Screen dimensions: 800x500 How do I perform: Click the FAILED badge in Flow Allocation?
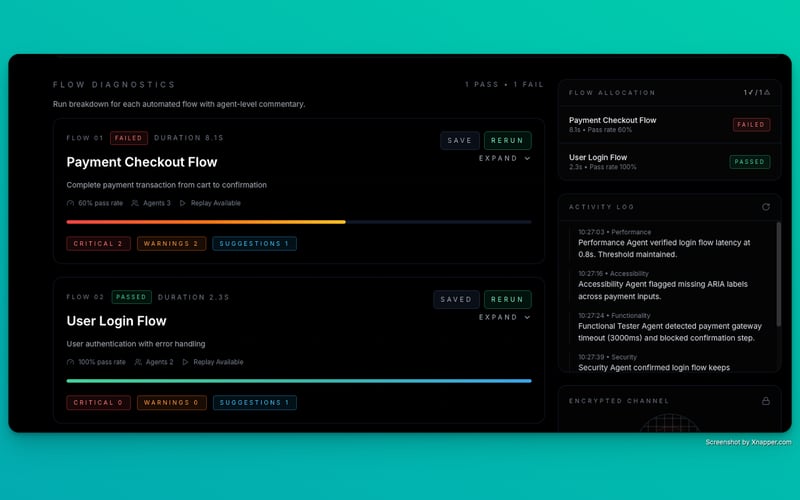751,124
